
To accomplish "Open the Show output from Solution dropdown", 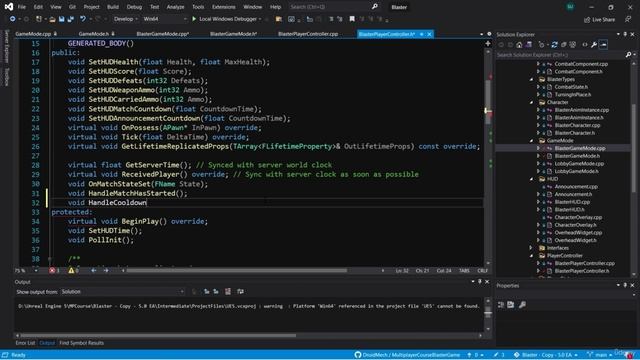I will (122, 291).
